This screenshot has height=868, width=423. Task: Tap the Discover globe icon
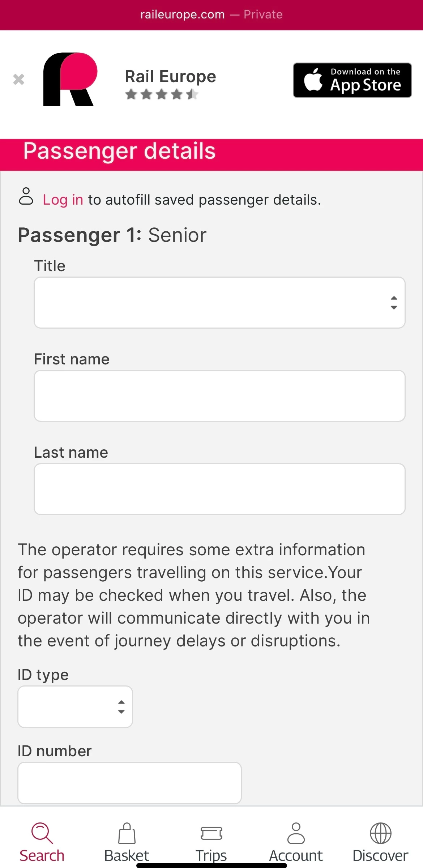click(380, 833)
